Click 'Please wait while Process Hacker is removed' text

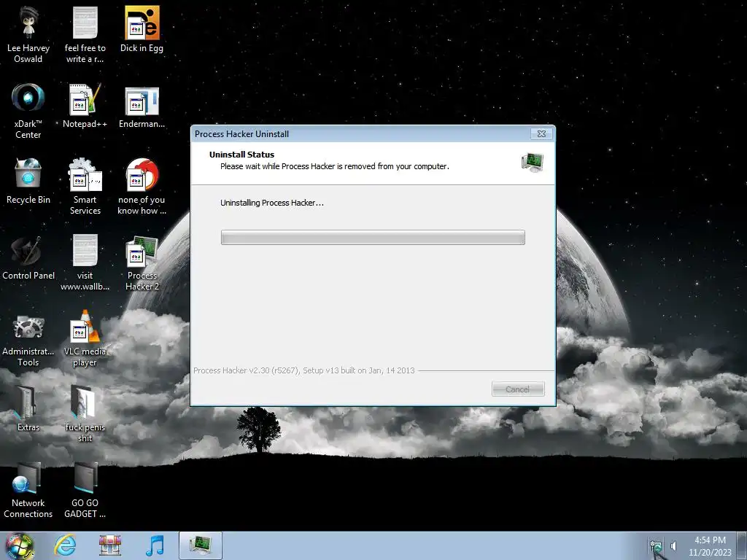click(x=334, y=166)
